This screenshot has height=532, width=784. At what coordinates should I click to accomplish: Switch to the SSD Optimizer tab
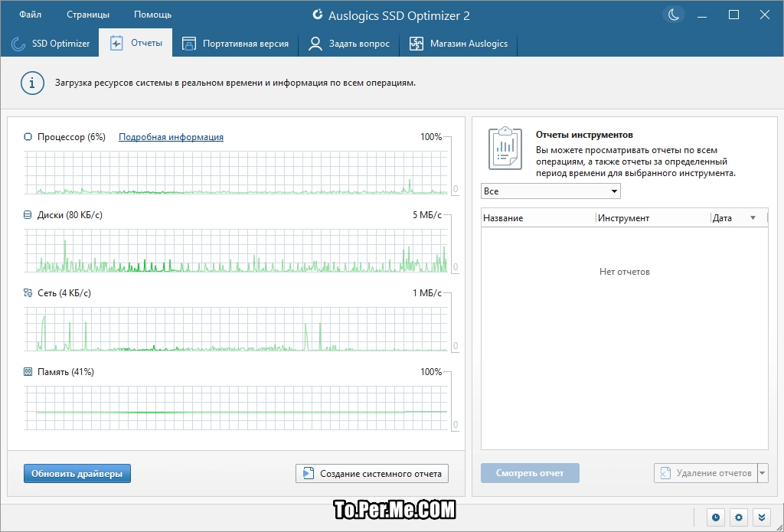[50, 44]
